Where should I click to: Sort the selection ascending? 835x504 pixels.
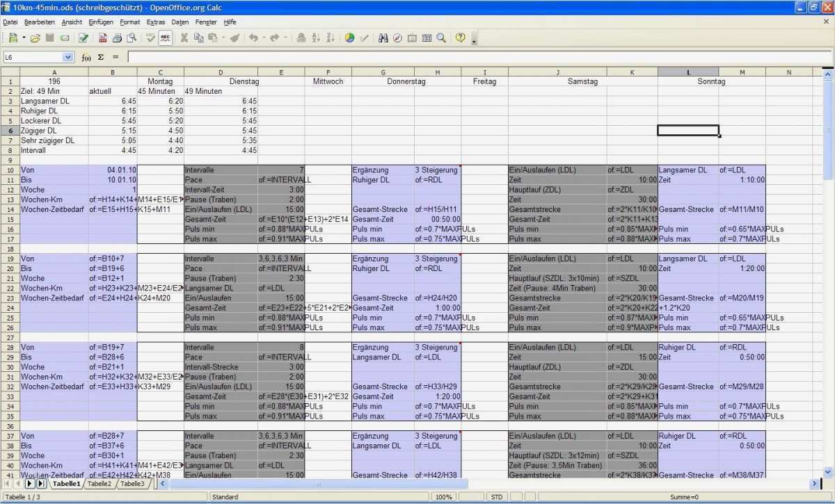click(x=315, y=38)
